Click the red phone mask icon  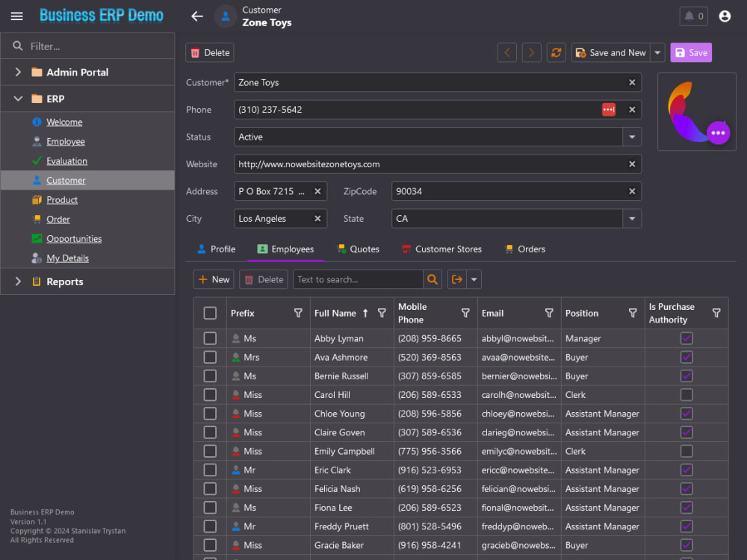(x=608, y=110)
